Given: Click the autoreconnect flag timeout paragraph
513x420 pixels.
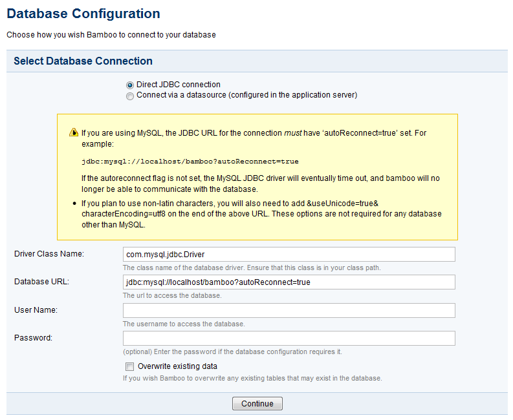Looking at the screenshot, I should pos(261,184).
